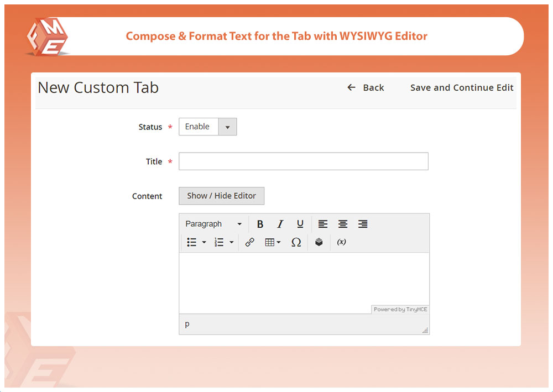
Task: Expand the bullet list style arrow
Action: pyautogui.click(x=204, y=242)
